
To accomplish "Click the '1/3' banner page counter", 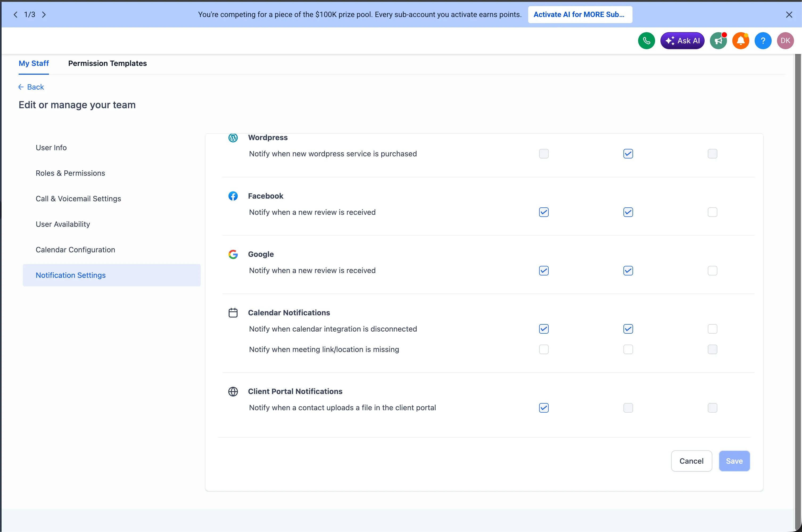I will click(x=30, y=15).
